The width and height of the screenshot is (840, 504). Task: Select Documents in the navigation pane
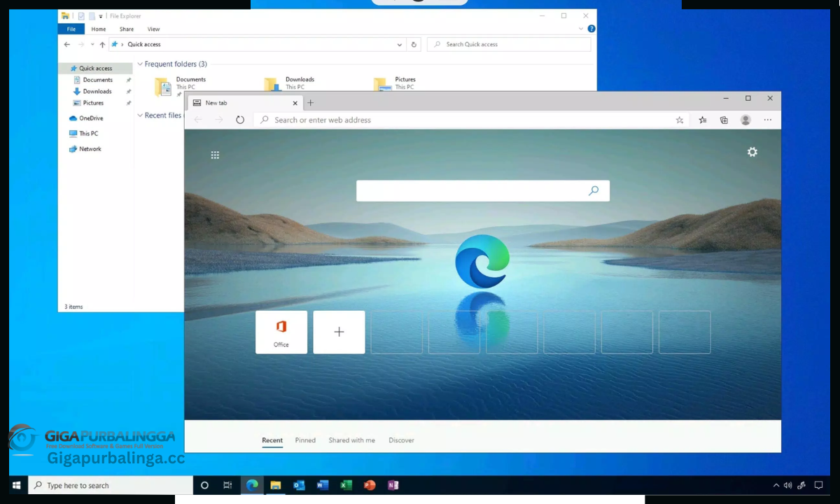(97, 80)
